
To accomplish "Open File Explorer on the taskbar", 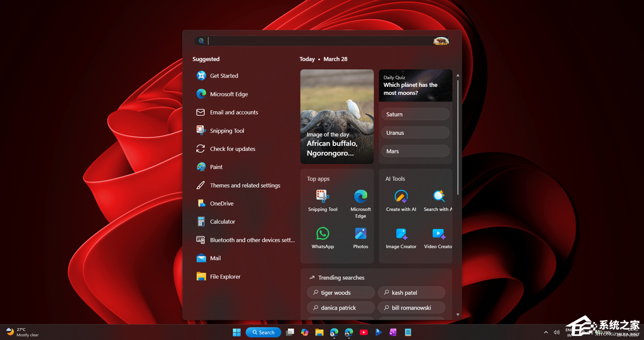I will (x=319, y=332).
